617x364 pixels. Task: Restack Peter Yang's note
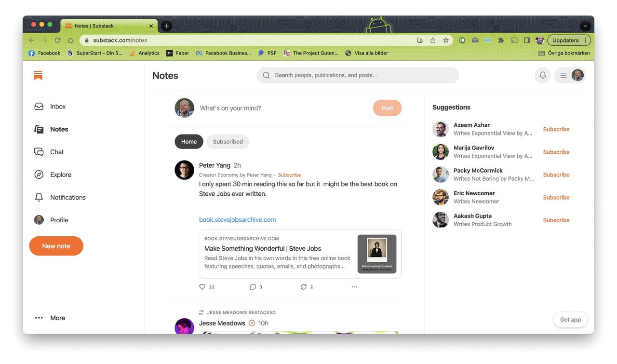pyautogui.click(x=304, y=287)
